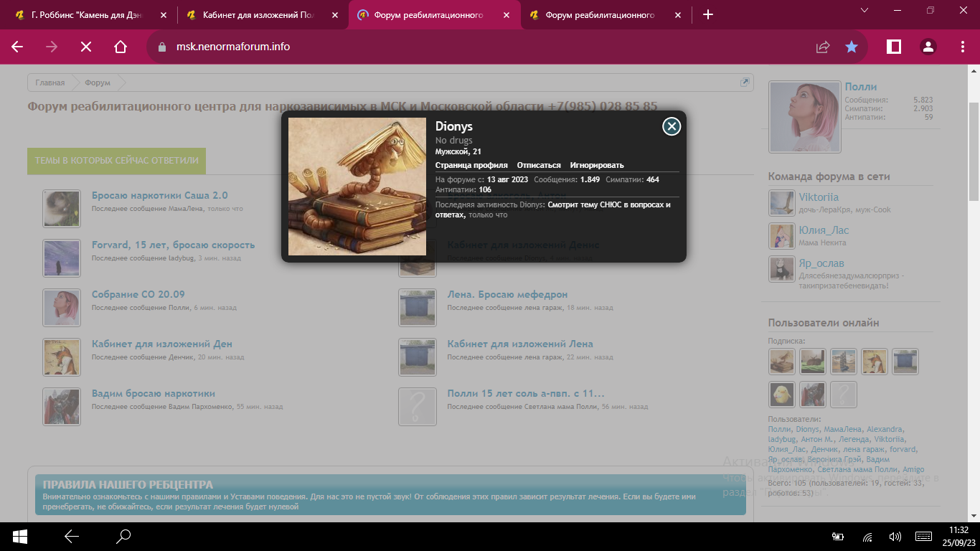Open browser three-dot menu
This screenshot has width=980, height=551.
pos(963,47)
